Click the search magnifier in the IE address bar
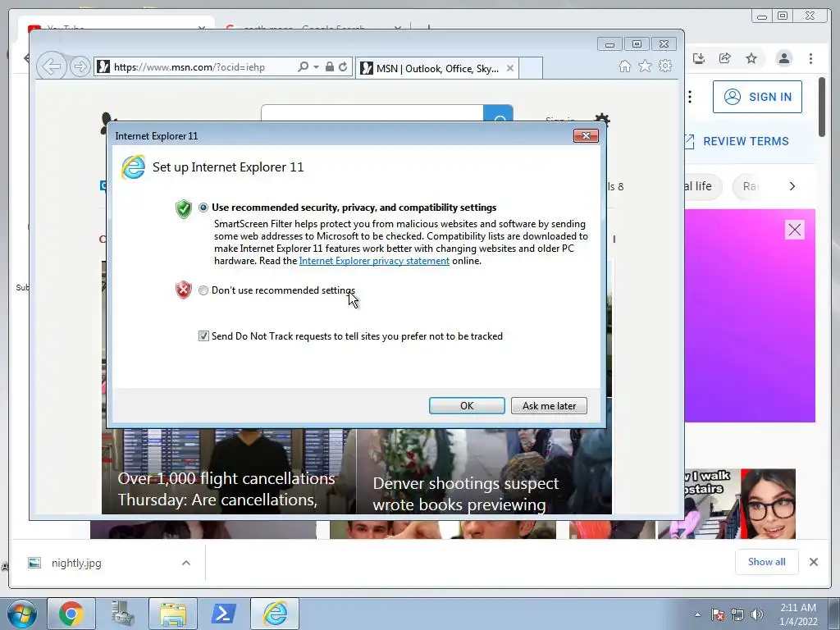 304,66
